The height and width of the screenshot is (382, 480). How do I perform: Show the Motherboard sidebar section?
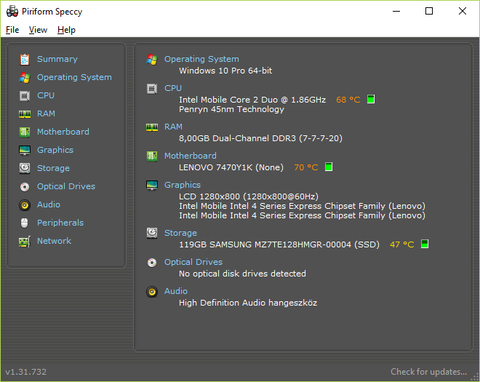(63, 132)
